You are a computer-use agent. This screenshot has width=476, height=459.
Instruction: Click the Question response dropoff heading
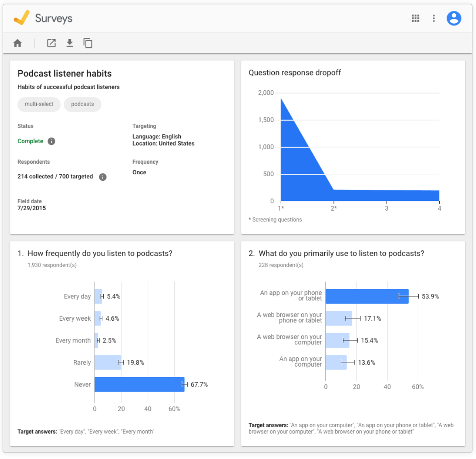pos(294,73)
